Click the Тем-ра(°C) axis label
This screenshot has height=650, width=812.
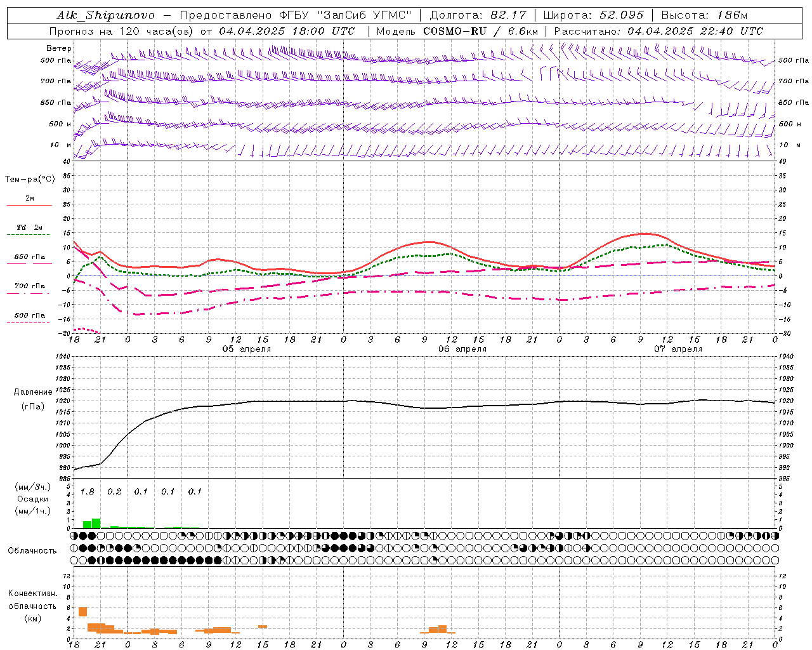point(30,180)
